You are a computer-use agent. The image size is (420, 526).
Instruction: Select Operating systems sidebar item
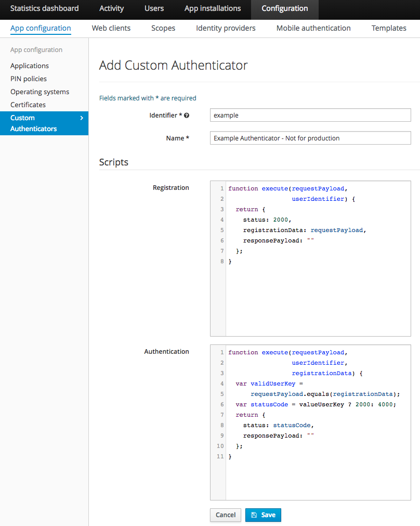(40, 92)
